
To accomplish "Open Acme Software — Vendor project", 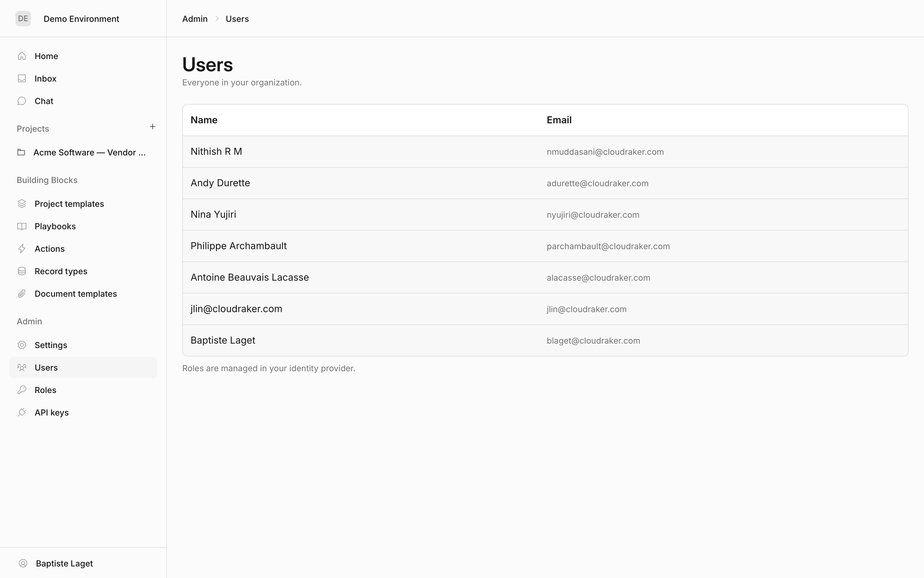I will point(83,152).
